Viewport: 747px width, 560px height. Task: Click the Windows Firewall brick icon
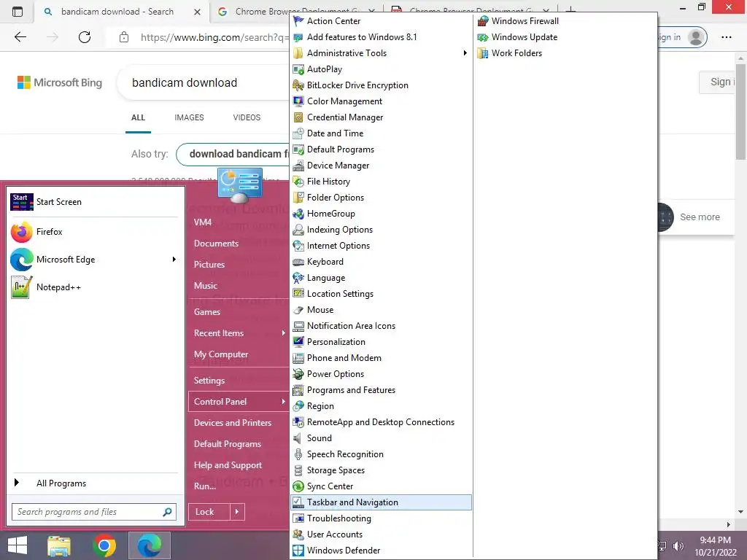483,21
